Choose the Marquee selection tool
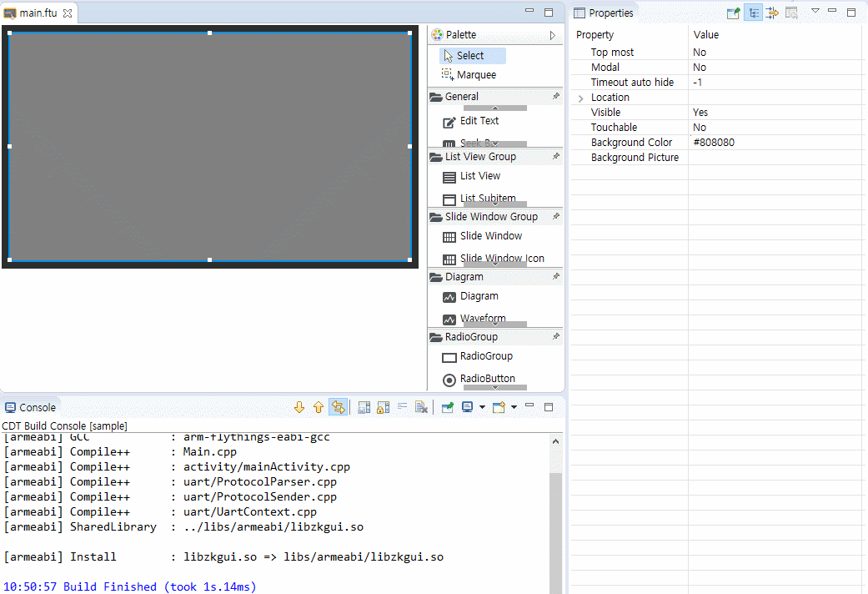This screenshot has height=594, width=868. tap(469, 75)
